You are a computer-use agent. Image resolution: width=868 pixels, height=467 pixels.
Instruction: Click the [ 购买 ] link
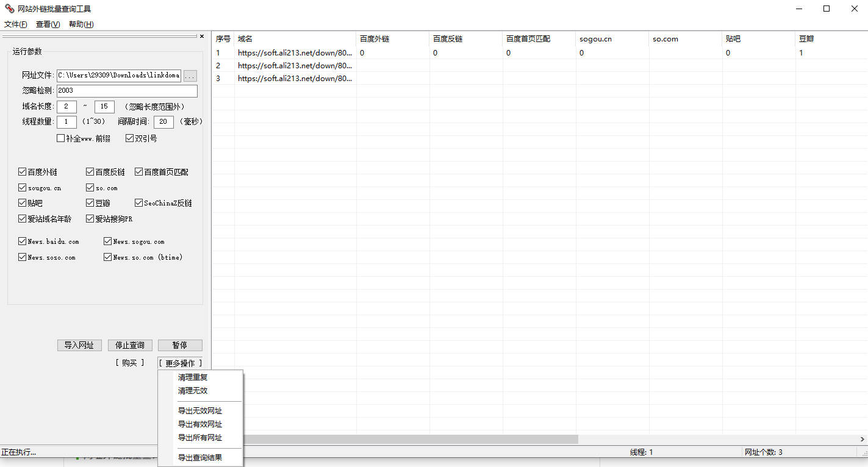pyautogui.click(x=130, y=363)
